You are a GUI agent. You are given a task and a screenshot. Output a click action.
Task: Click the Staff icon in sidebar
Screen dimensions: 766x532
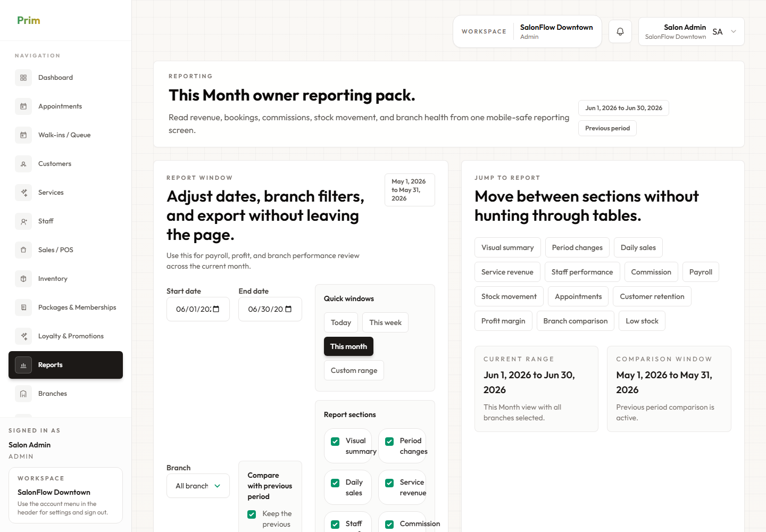pyautogui.click(x=23, y=221)
